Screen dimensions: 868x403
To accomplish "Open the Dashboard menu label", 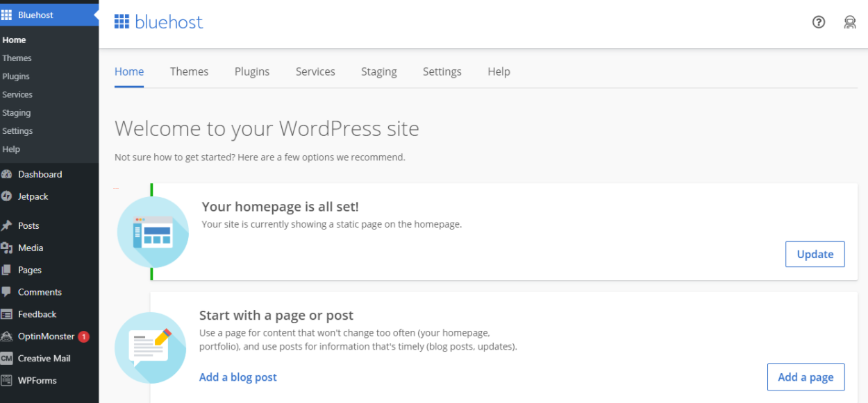I will click(x=40, y=174).
